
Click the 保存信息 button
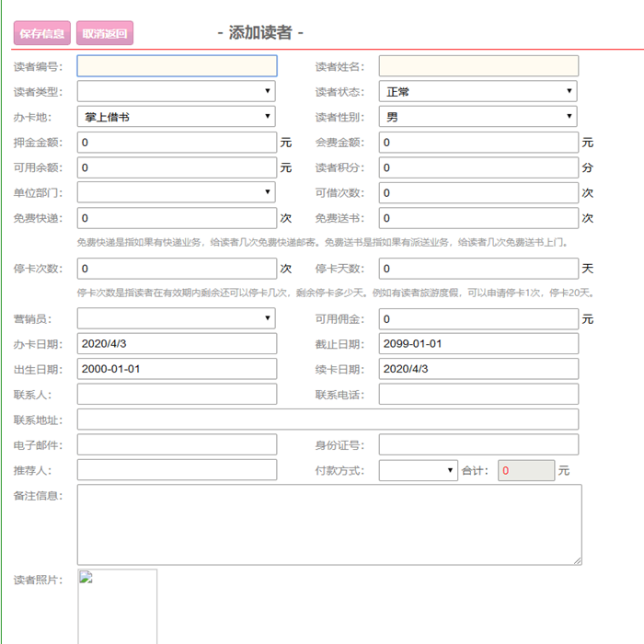(42, 33)
